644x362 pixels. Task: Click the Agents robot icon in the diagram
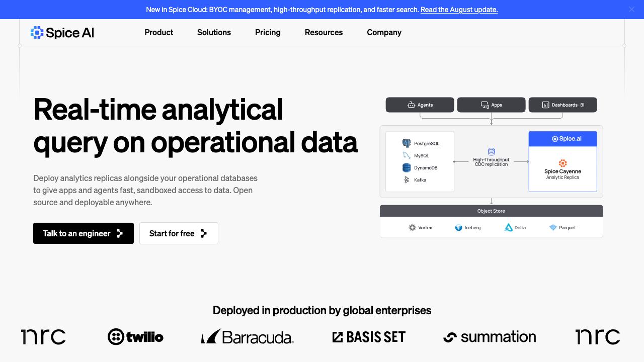point(411,105)
